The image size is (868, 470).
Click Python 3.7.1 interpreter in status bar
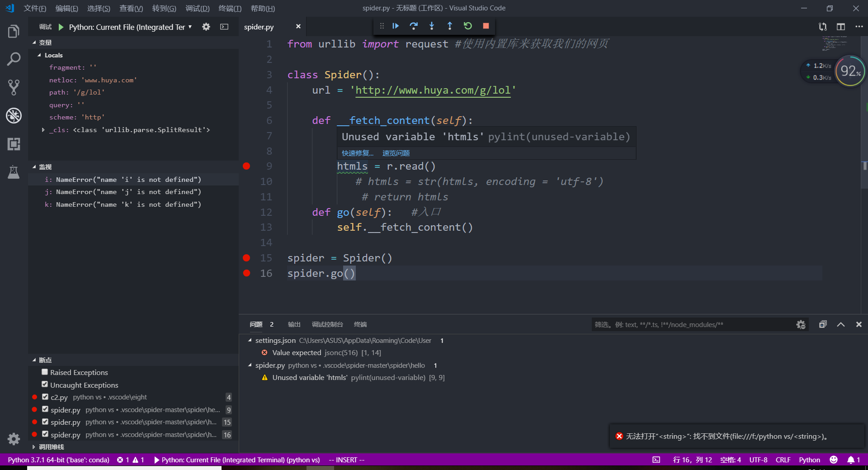pos(58,460)
